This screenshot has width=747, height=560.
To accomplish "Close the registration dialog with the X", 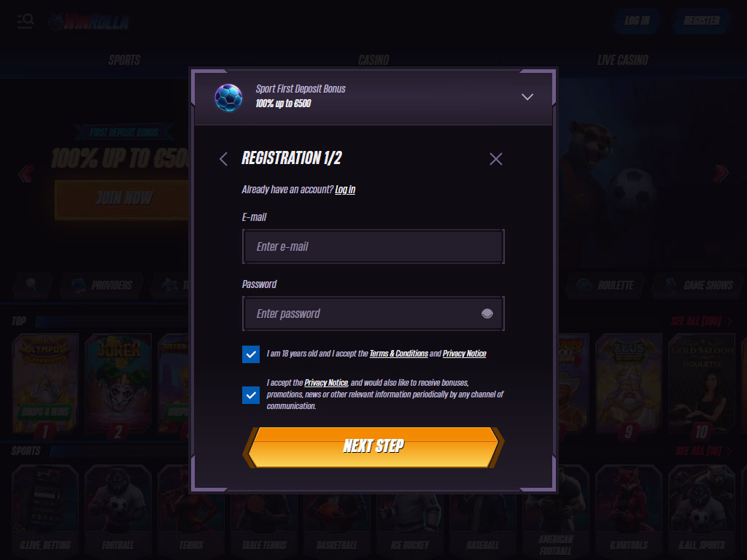I will tap(496, 159).
